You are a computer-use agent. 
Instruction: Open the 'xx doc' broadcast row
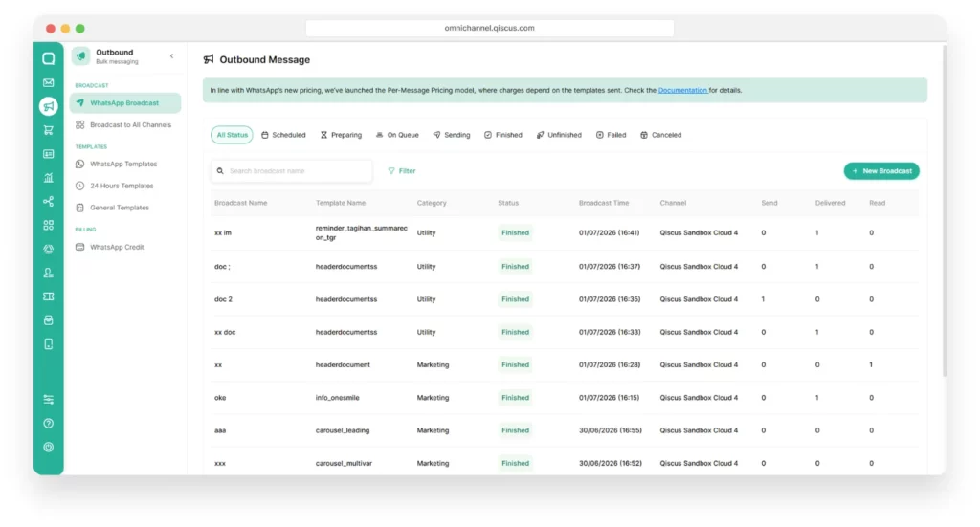tap(565, 332)
